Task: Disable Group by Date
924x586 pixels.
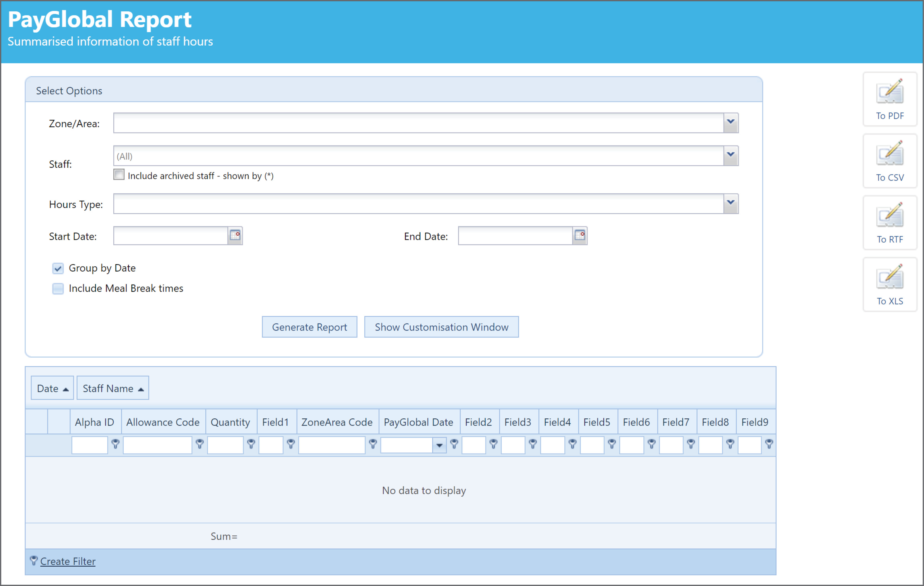Action: 58,269
